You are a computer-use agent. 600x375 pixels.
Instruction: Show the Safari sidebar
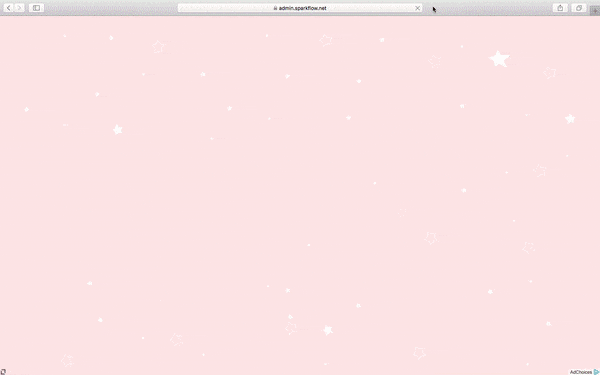point(36,8)
